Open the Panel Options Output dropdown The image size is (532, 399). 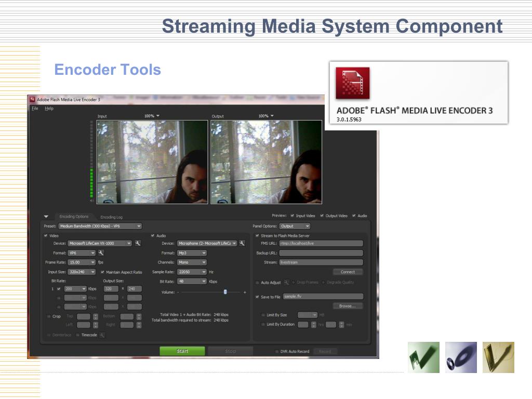pos(295,226)
